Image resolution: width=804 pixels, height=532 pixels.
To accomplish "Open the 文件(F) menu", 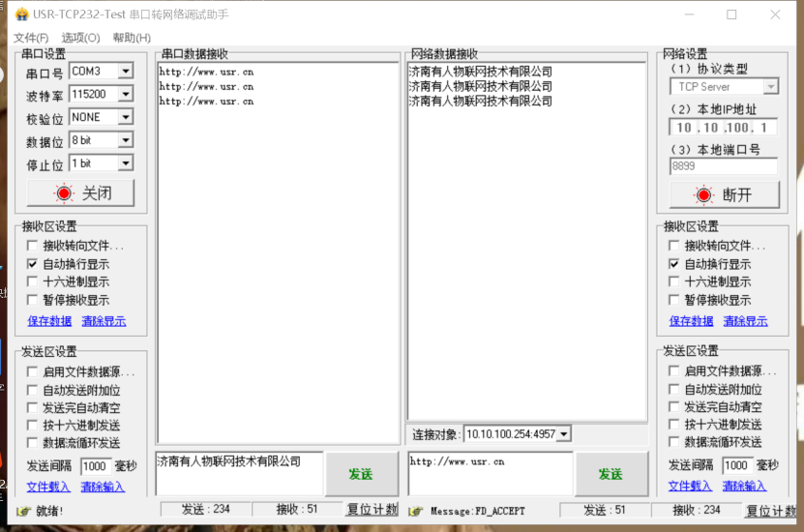I will pos(31,38).
